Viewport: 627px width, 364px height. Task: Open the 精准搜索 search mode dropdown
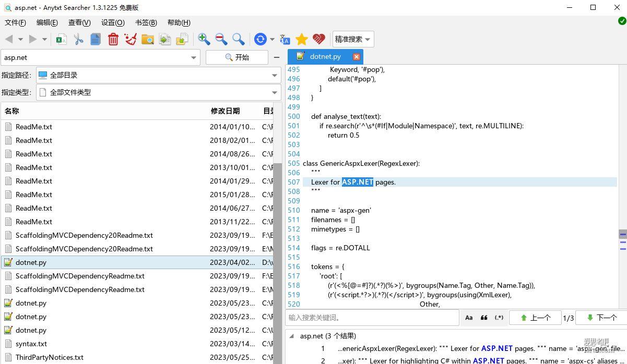[353, 39]
